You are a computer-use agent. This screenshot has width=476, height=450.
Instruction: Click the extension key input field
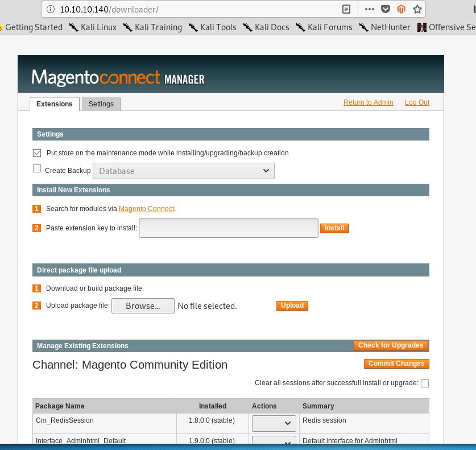coord(229,228)
